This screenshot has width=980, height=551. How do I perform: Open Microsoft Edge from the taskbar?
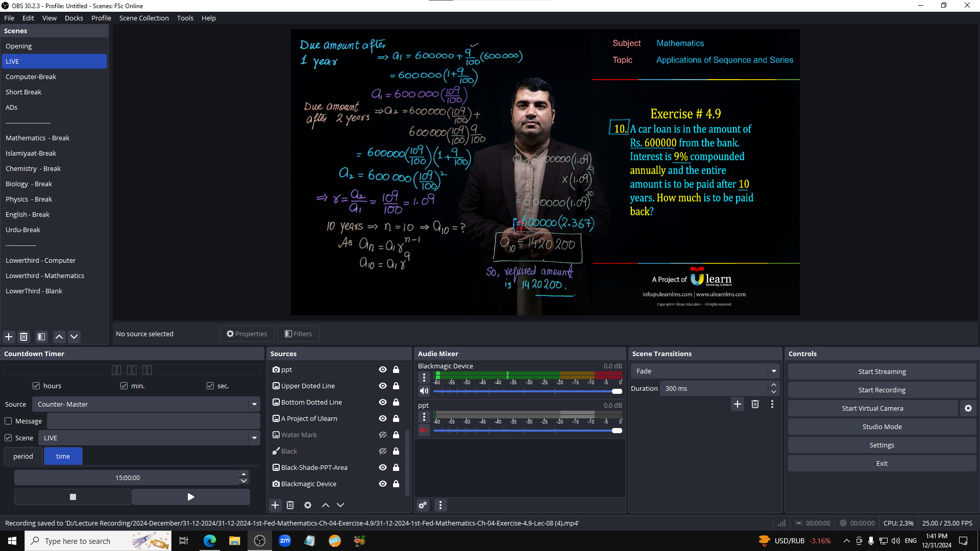coord(210,541)
